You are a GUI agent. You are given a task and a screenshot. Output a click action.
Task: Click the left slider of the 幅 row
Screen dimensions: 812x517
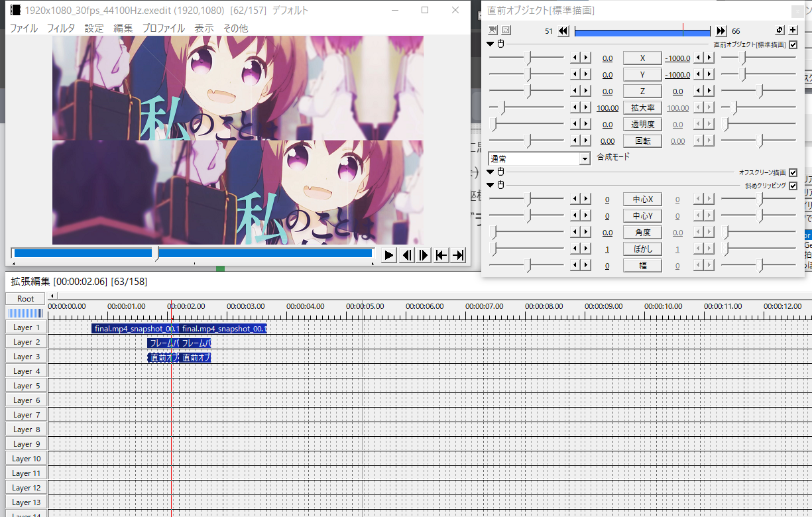(x=527, y=265)
